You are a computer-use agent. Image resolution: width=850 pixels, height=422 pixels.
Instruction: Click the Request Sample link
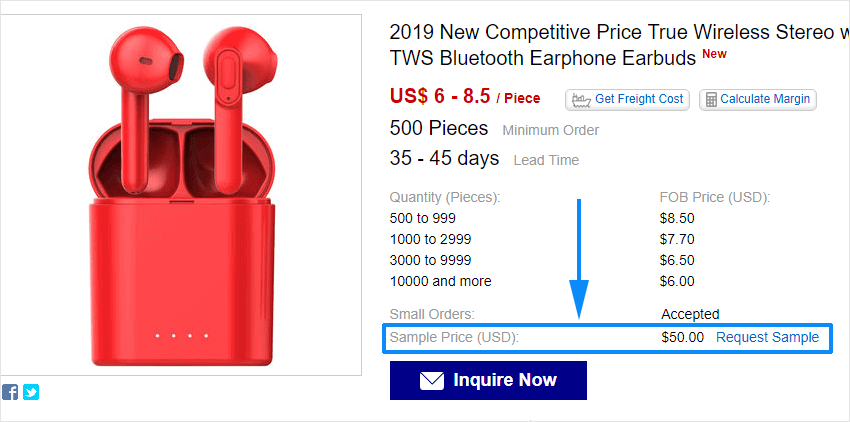tap(767, 337)
